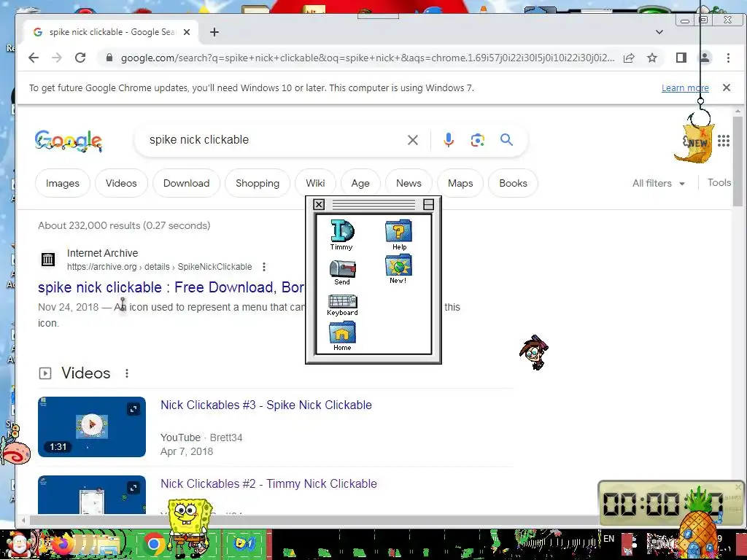The width and height of the screenshot is (747, 560).
Task: Select the Images filter
Action: [x=63, y=183]
